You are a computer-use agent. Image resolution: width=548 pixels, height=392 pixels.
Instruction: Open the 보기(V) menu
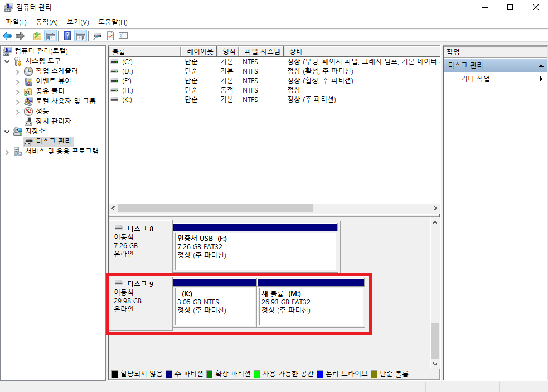(78, 22)
